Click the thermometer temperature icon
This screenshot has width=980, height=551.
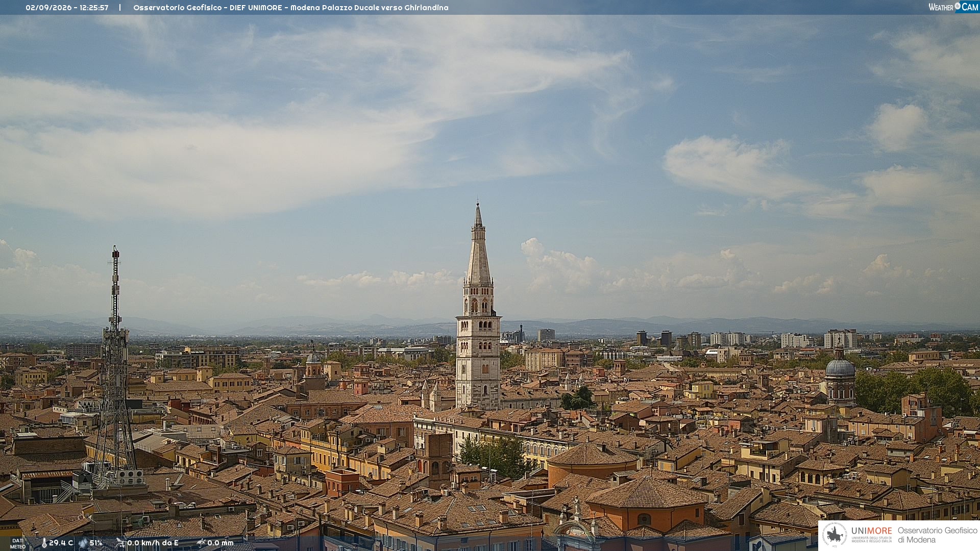[x=44, y=543]
